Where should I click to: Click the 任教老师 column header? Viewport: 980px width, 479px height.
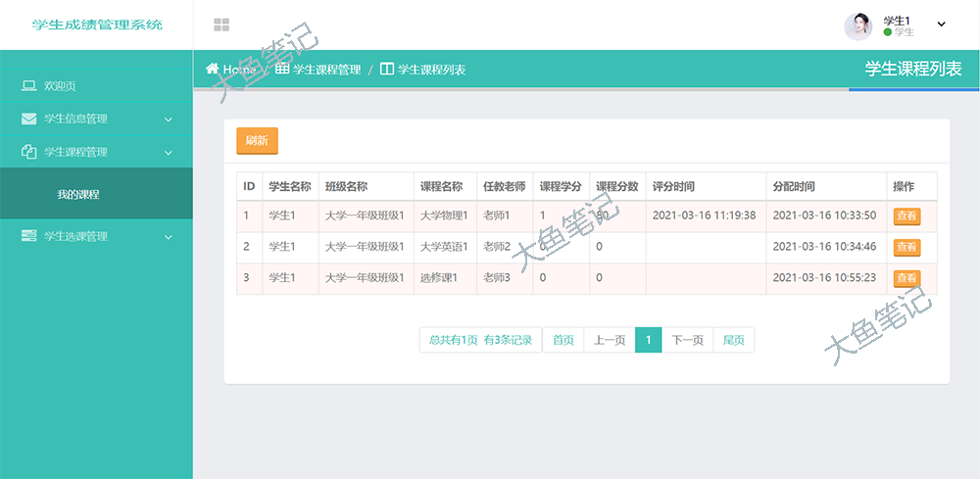[x=505, y=186]
